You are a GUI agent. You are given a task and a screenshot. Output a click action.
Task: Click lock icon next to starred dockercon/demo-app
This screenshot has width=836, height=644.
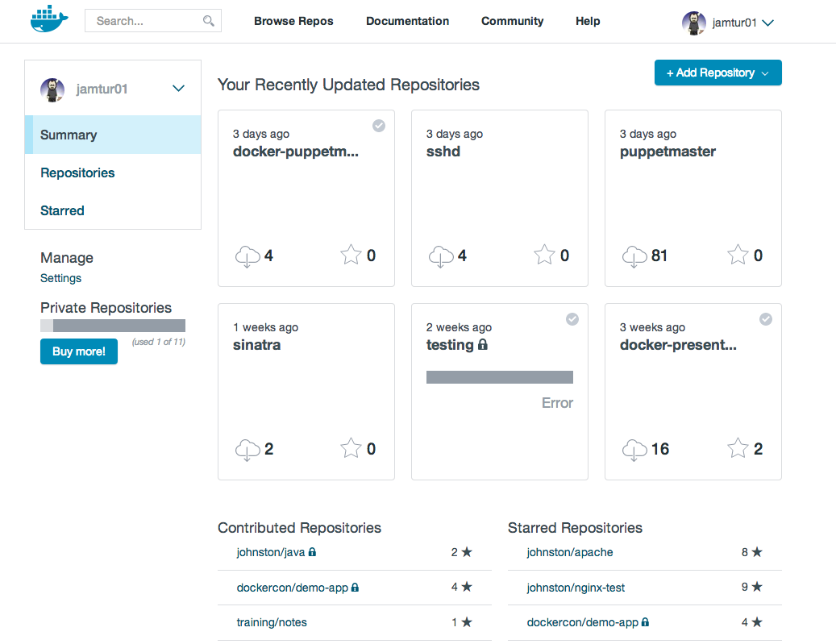[645, 621]
